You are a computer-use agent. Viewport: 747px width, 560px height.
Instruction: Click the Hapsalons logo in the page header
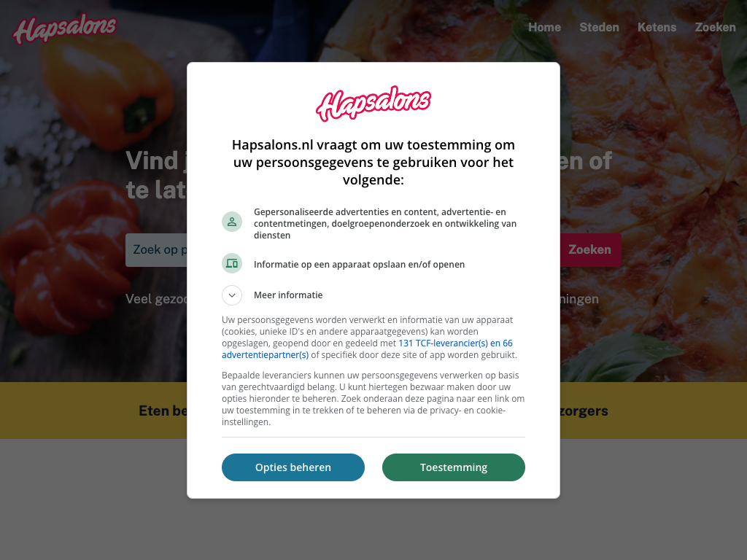click(x=65, y=28)
